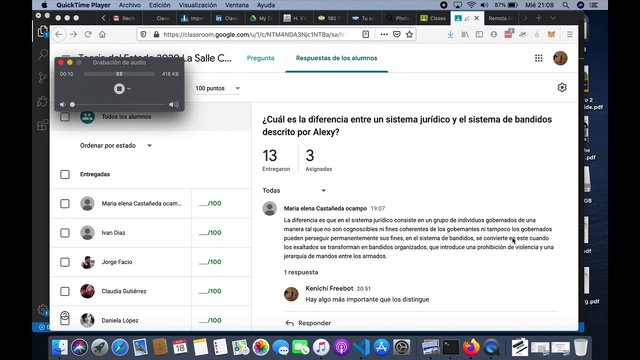Open the Ventana menu
The height and width of the screenshot is (360, 640).
(x=237, y=5)
